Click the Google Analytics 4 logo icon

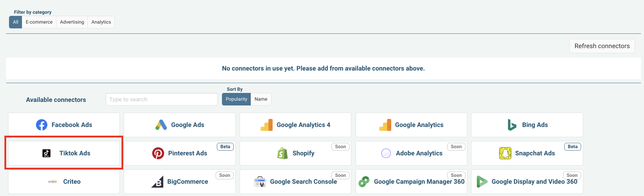tap(267, 125)
